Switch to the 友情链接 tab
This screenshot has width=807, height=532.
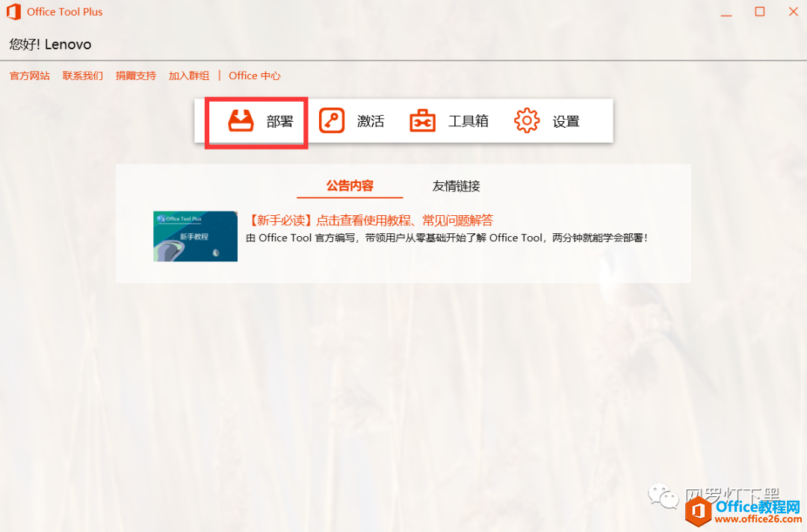pos(456,186)
